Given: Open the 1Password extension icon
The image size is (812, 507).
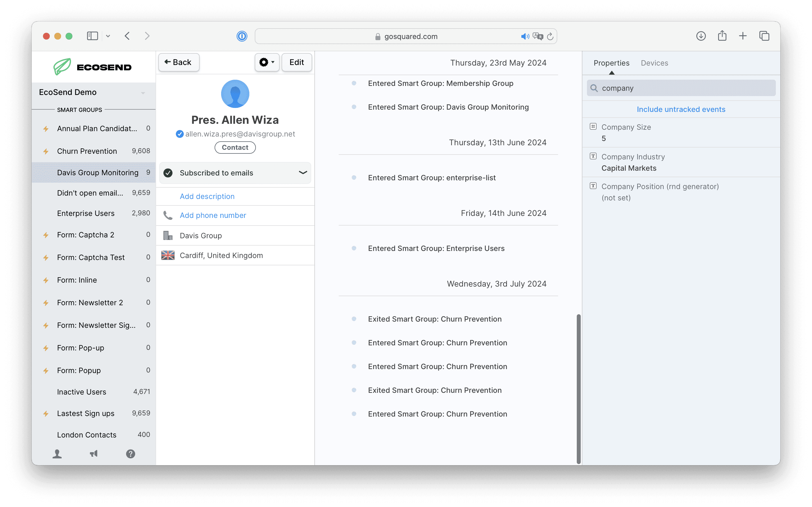Looking at the screenshot, I should pyautogui.click(x=242, y=36).
